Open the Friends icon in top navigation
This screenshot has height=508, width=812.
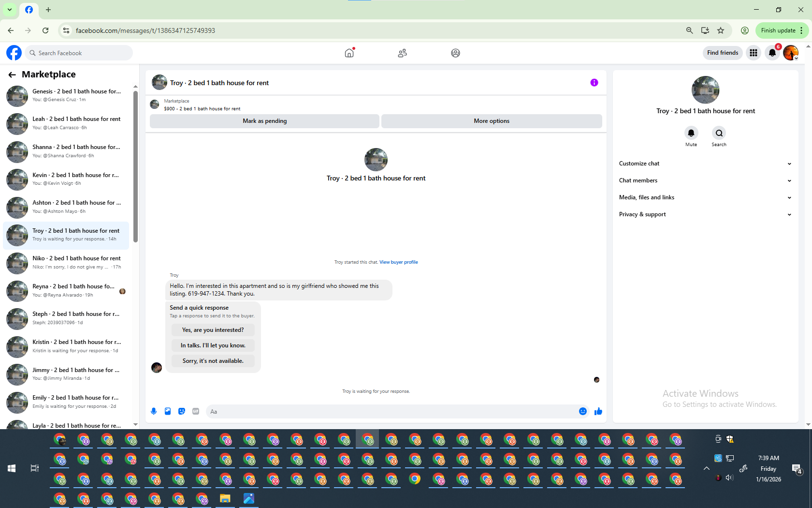pos(402,53)
